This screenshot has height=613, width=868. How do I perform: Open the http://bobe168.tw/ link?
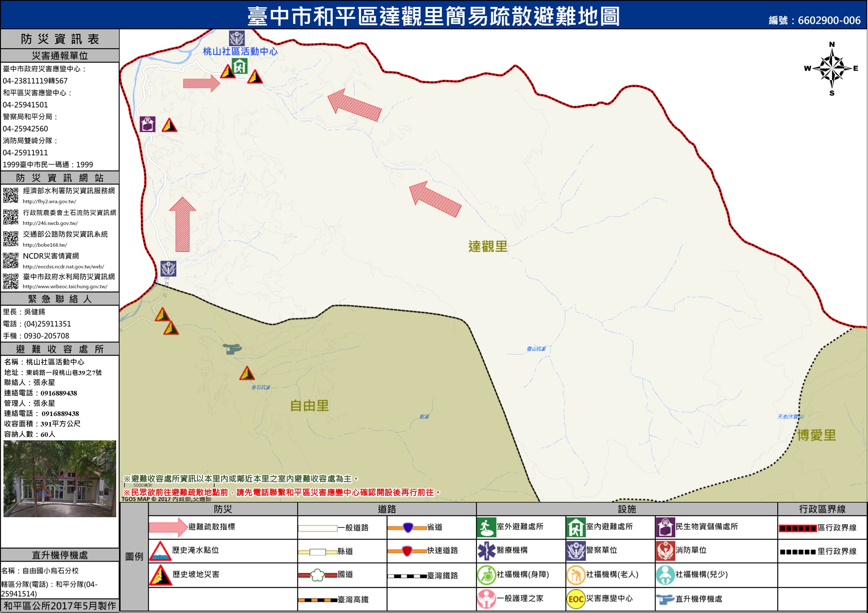45,245
